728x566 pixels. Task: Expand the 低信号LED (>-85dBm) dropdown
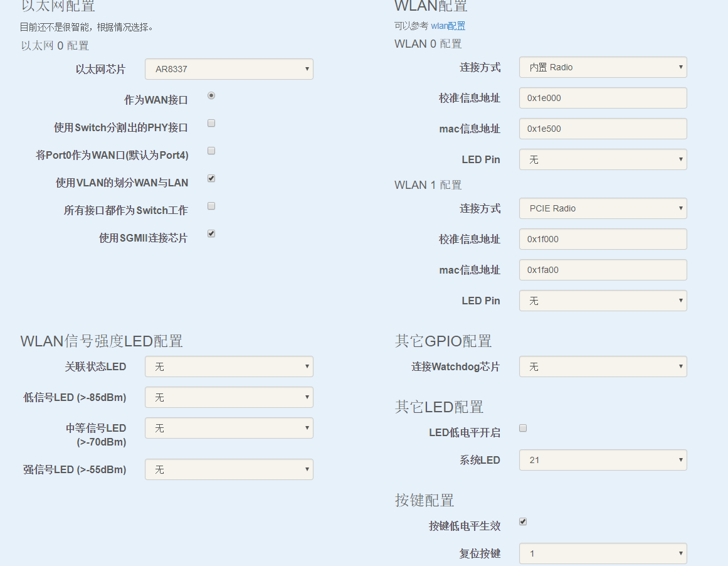pyautogui.click(x=229, y=397)
